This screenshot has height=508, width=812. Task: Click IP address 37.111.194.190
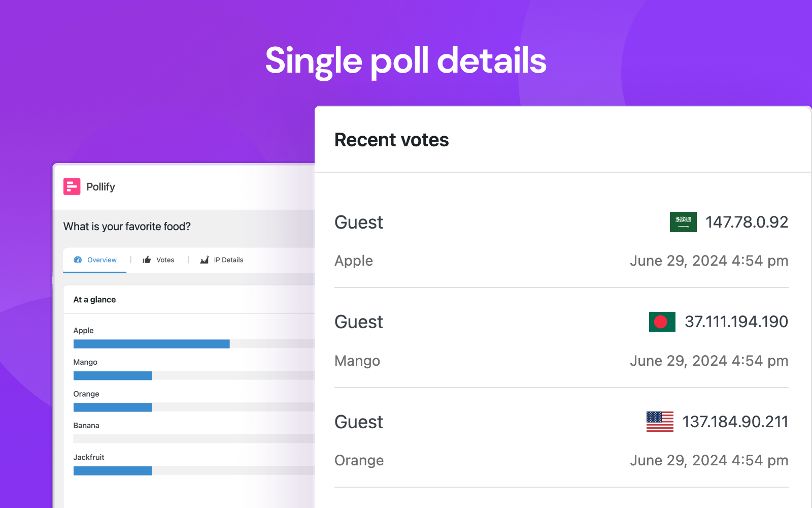coord(736,322)
